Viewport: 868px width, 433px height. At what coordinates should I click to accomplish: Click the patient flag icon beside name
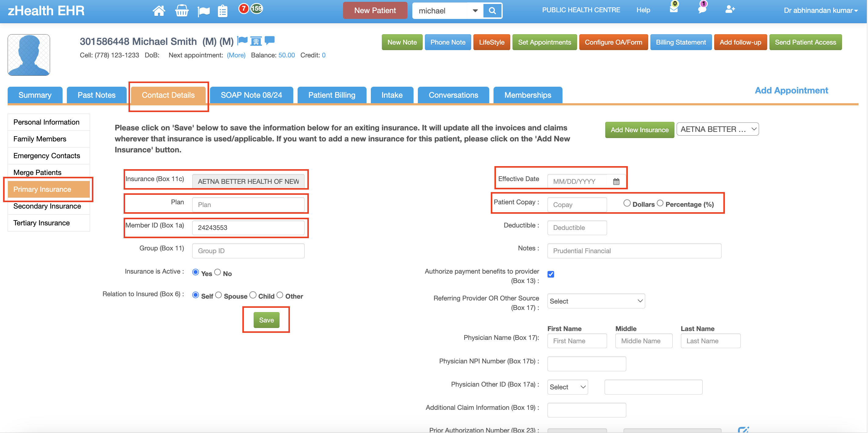click(242, 41)
